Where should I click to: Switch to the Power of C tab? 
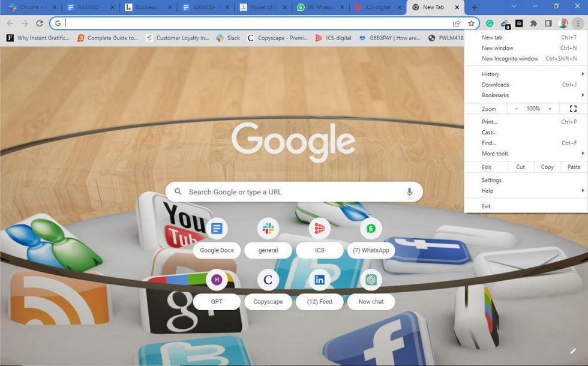pyautogui.click(x=263, y=7)
